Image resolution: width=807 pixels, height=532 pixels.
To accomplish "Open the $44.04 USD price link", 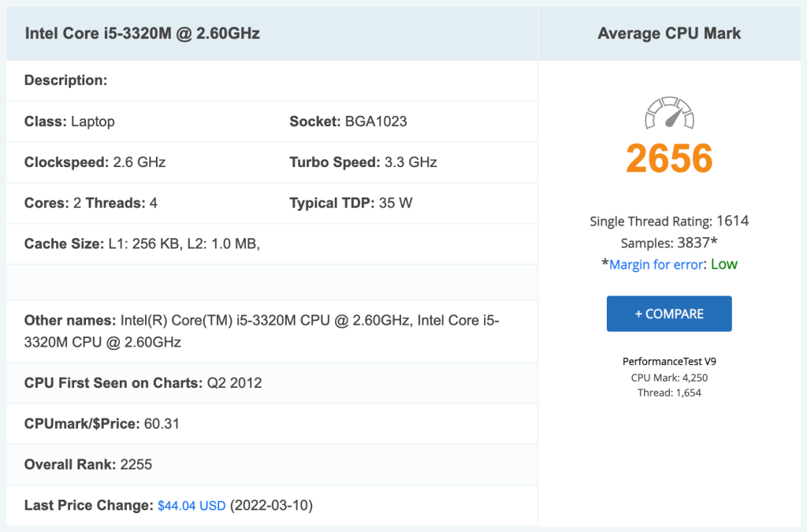I will click(x=192, y=506).
